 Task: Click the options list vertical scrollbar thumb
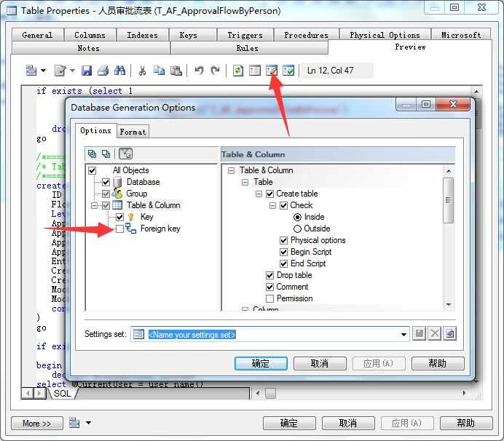(x=449, y=200)
